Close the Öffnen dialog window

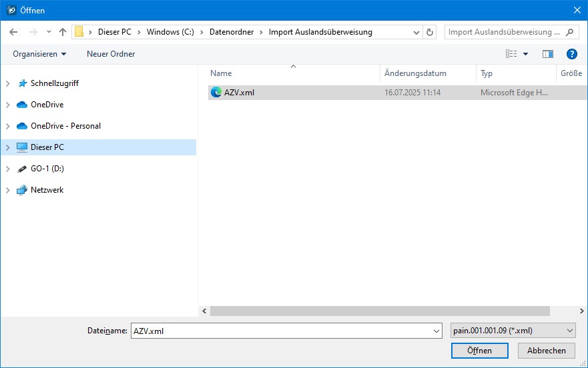577,10
